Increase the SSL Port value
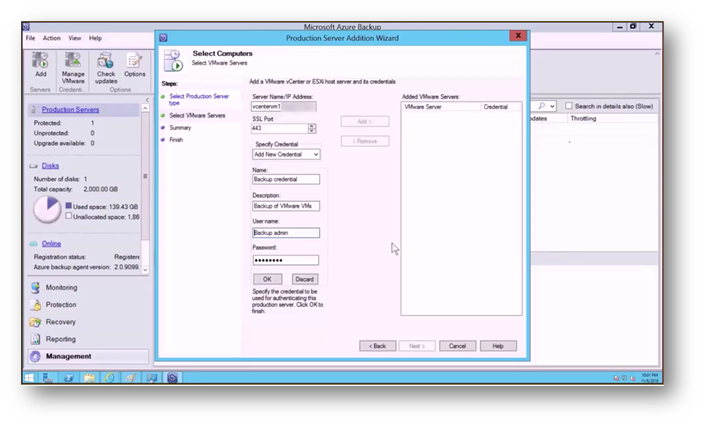The image size is (706, 428). (312, 126)
